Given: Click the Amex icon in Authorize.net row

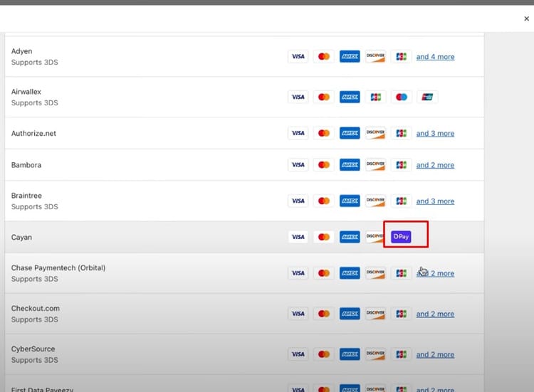Looking at the screenshot, I should point(350,133).
